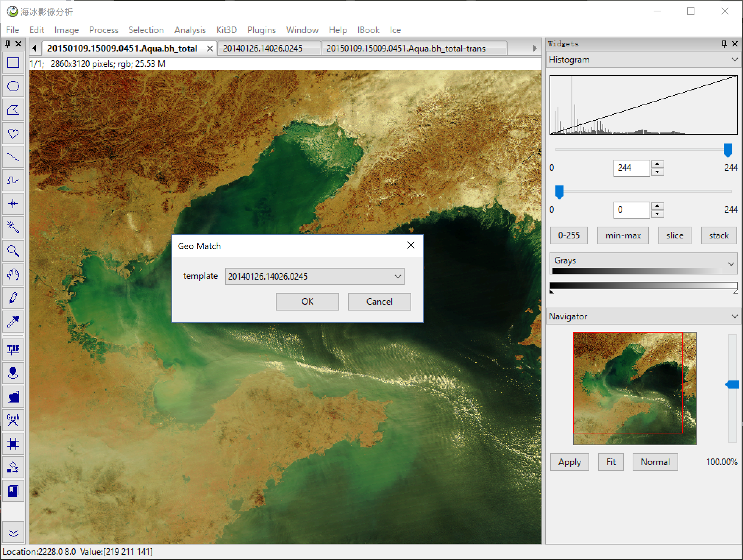The height and width of the screenshot is (560, 743).
Task: Click the min-max histogram button
Action: click(x=623, y=235)
